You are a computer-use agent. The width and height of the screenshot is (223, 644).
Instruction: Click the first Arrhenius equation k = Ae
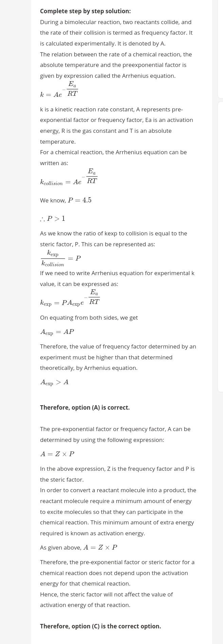pyautogui.click(x=59, y=90)
